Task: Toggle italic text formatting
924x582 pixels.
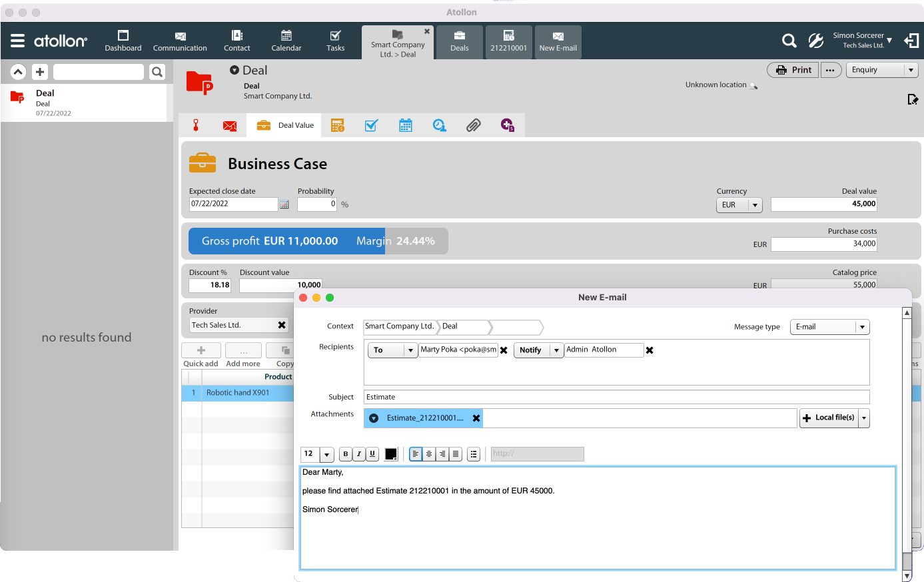Action: (x=358, y=454)
